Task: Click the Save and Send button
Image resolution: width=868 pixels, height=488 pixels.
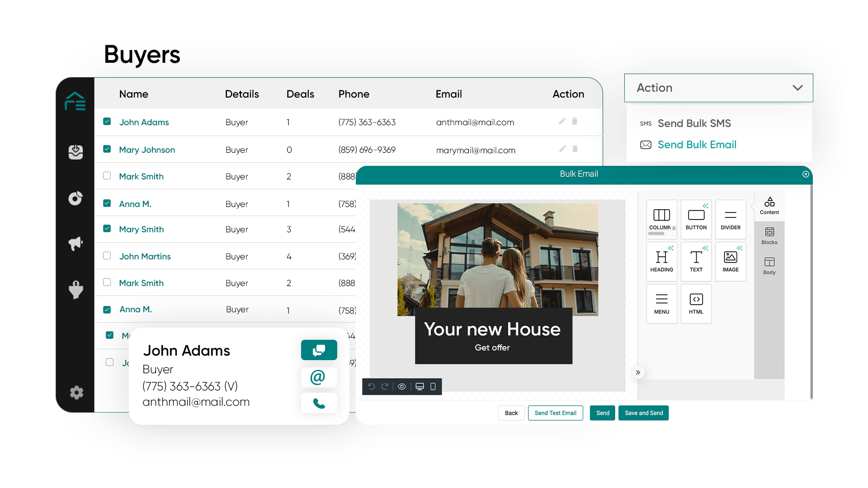Action: point(643,413)
